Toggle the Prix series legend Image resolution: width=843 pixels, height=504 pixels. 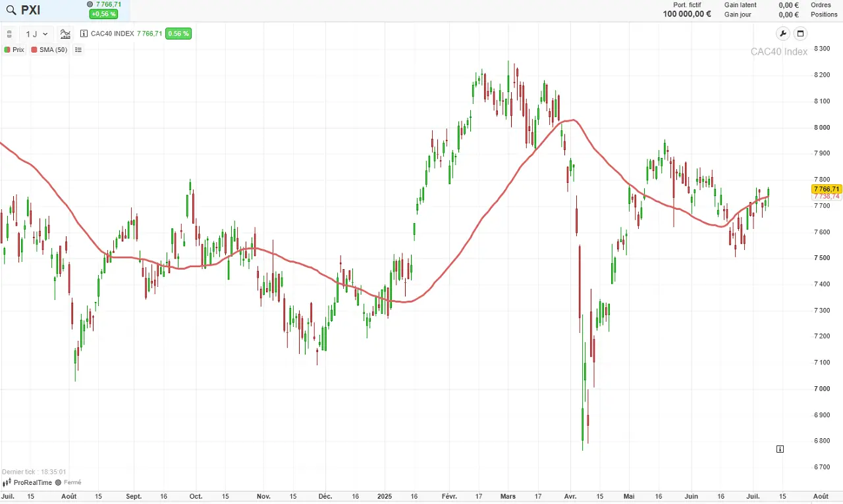[14, 49]
